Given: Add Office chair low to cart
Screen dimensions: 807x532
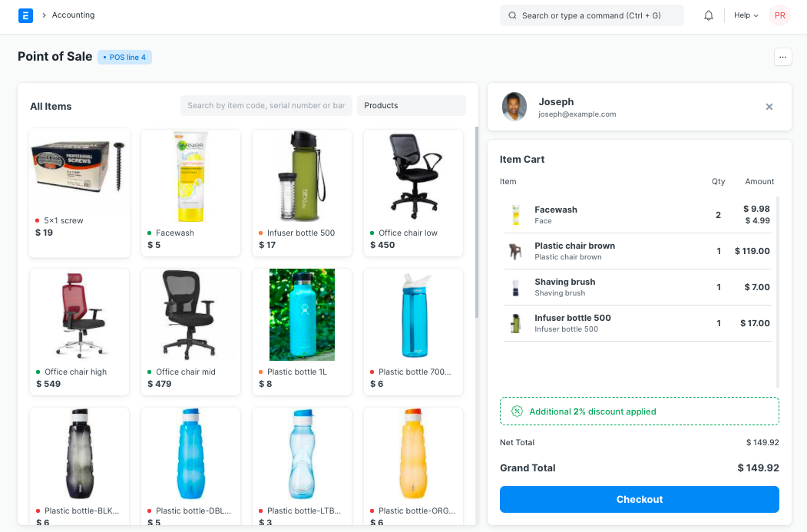Looking at the screenshot, I should [413, 193].
